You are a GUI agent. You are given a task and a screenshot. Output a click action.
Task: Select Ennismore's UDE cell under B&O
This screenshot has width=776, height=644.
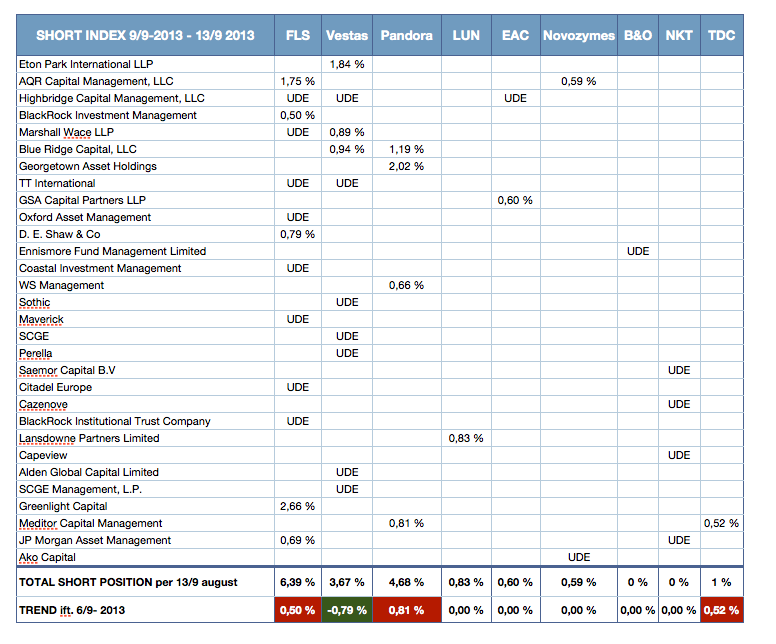click(x=638, y=251)
